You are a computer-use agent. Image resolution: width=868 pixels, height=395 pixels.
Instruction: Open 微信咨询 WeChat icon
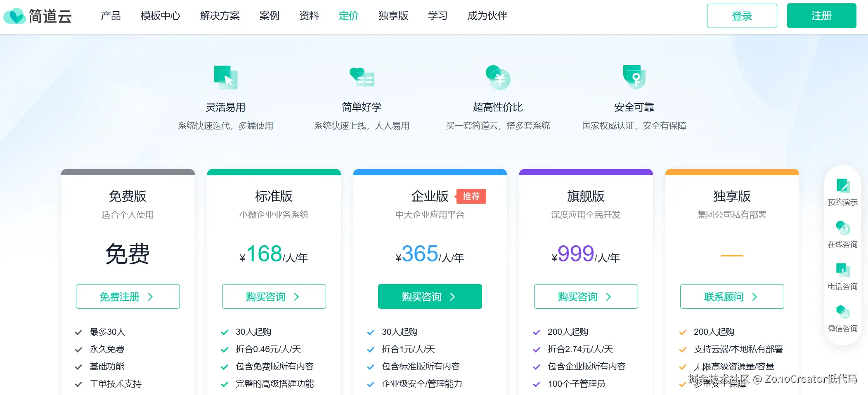click(x=843, y=312)
